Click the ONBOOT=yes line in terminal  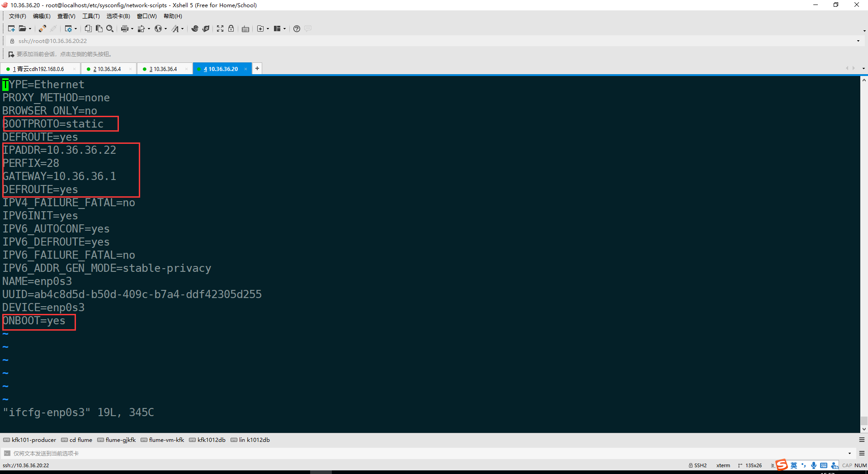[x=34, y=321]
